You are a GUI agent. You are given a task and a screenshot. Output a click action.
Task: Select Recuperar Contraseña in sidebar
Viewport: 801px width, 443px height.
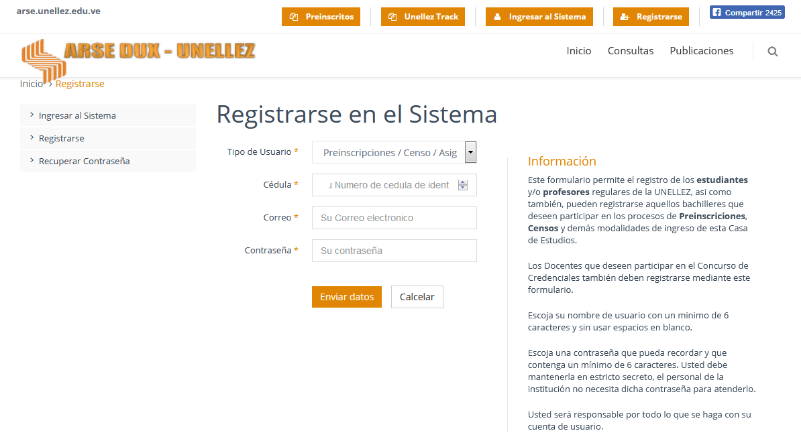click(x=84, y=161)
